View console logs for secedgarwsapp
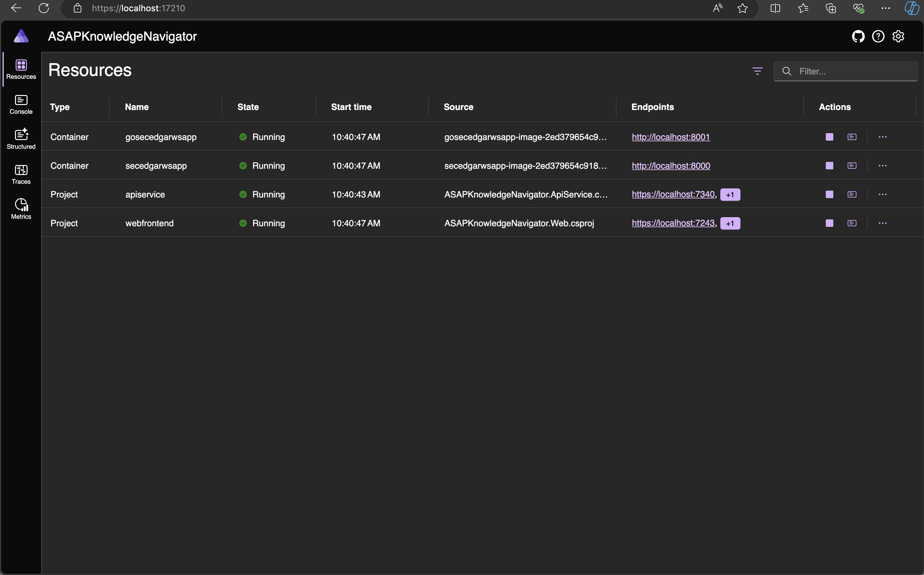This screenshot has width=924, height=575. 852,166
